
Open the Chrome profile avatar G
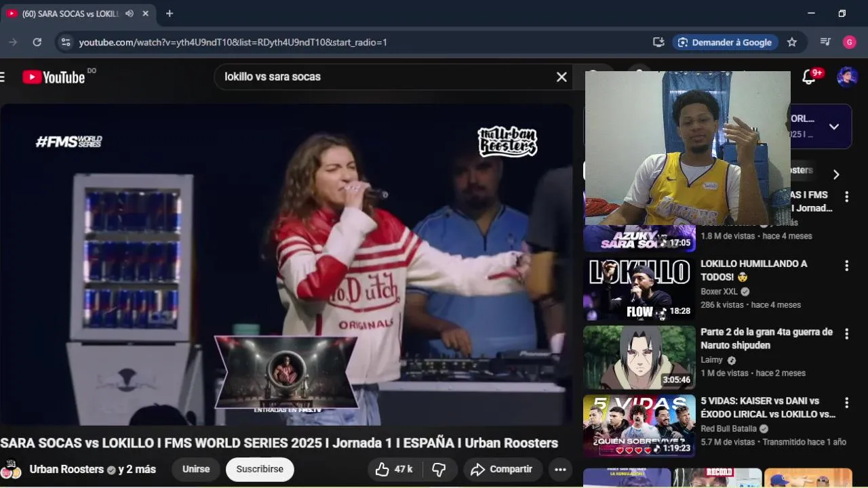[850, 42]
